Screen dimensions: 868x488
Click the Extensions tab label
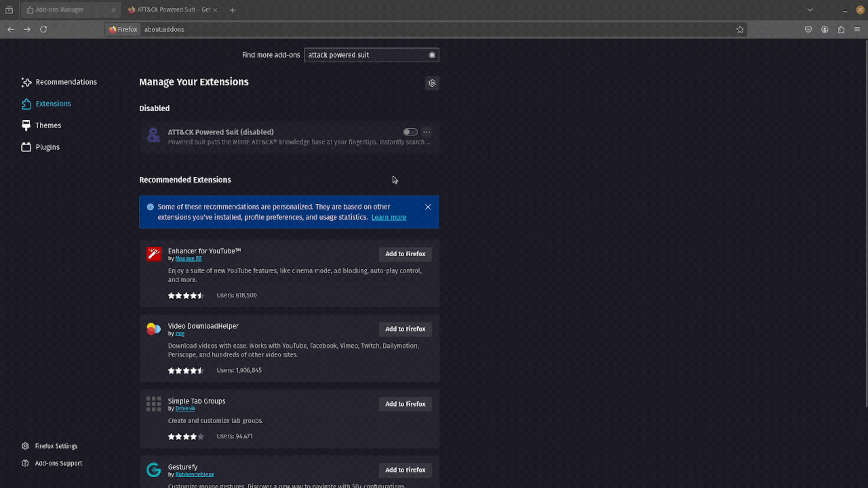[53, 103]
